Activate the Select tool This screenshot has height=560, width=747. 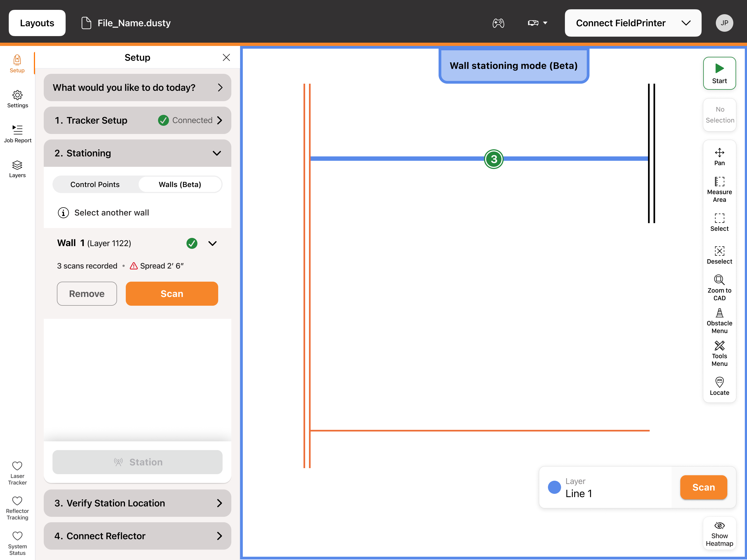tap(719, 222)
